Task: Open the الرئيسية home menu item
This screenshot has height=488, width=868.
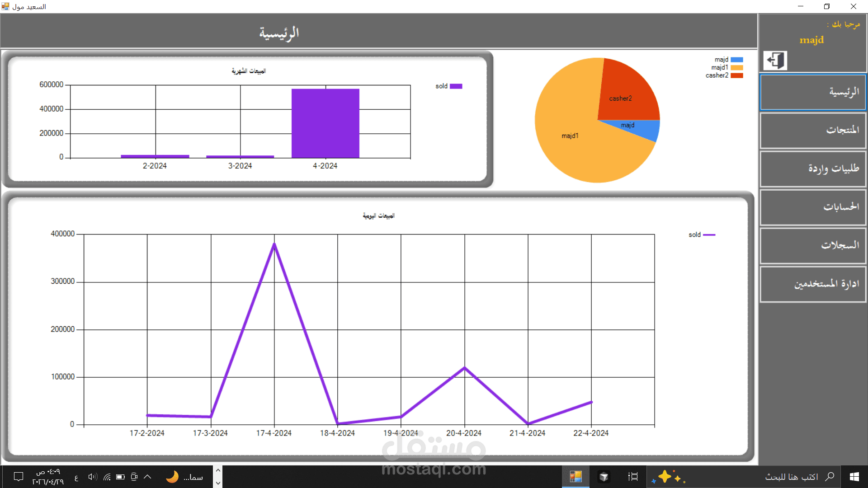Action: pos(813,92)
